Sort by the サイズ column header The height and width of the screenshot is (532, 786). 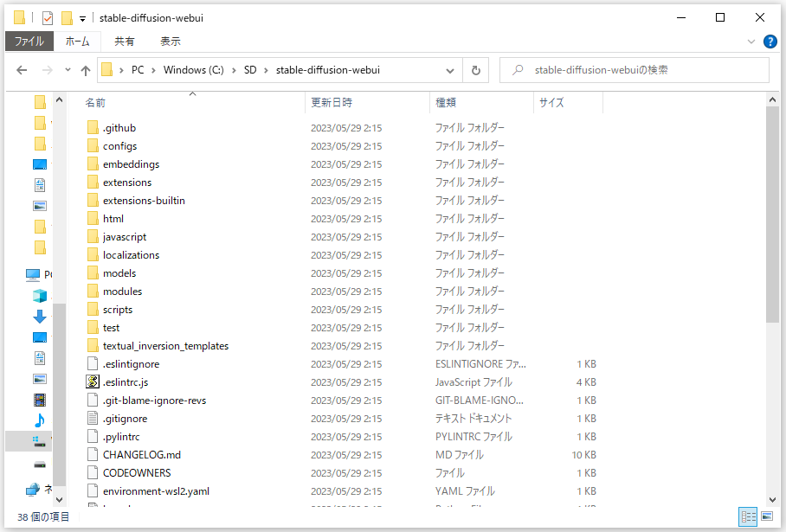(x=551, y=103)
